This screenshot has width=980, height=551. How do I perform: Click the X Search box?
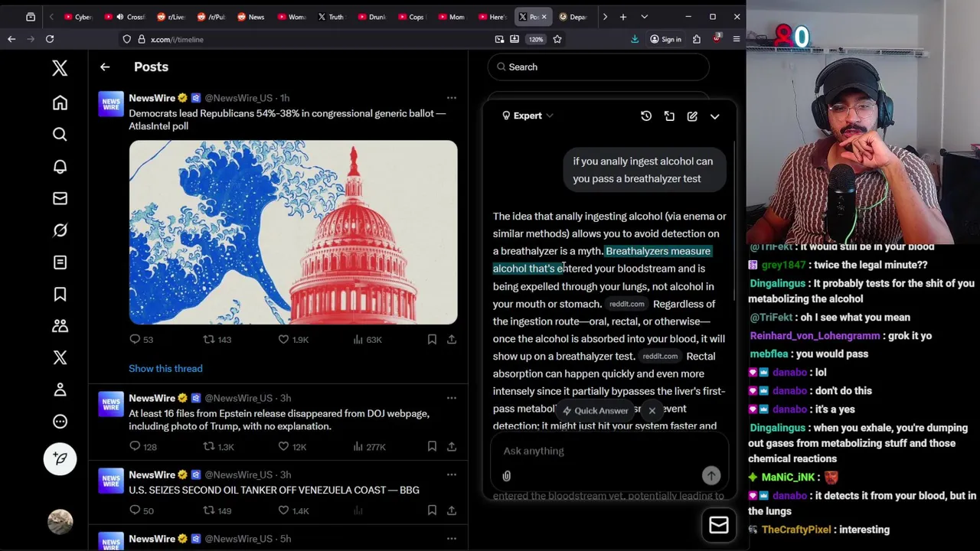598,67
